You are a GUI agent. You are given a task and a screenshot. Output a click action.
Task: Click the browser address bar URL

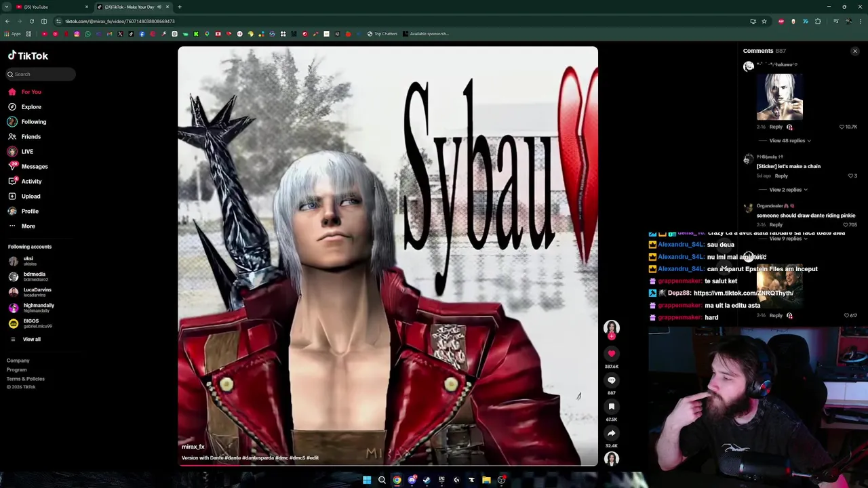120,22
